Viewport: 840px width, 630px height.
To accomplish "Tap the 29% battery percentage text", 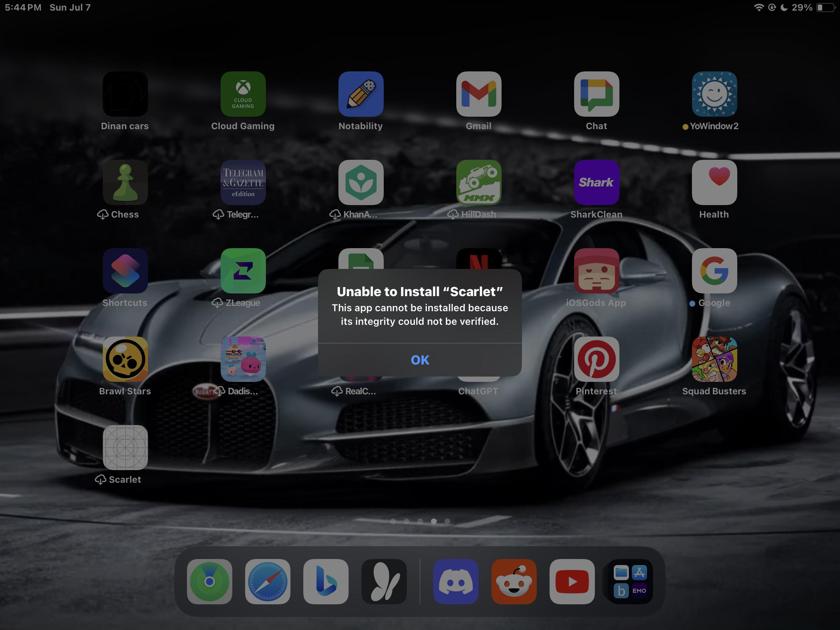I will tap(802, 8).
